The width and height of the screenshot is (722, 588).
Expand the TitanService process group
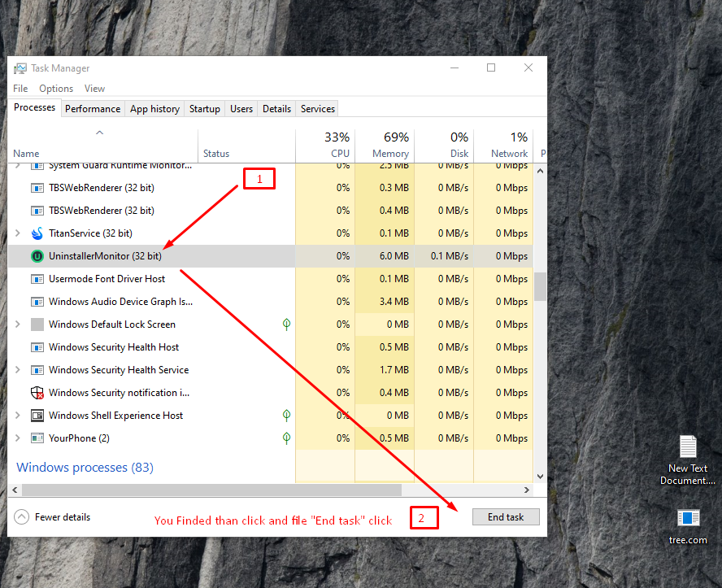tap(18, 233)
